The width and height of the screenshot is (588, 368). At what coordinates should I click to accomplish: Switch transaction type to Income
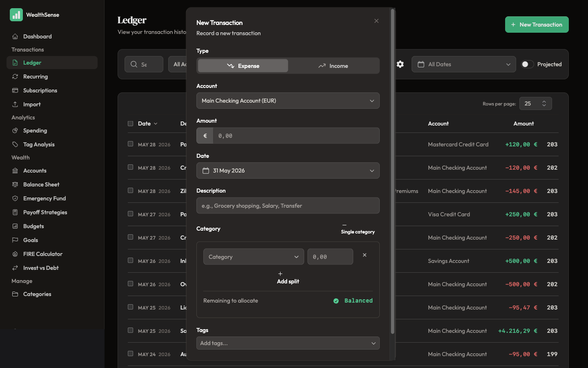click(x=333, y=66)
